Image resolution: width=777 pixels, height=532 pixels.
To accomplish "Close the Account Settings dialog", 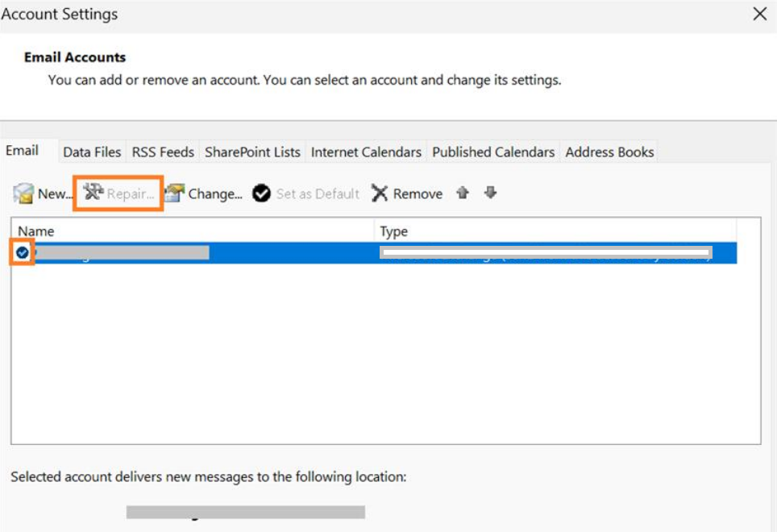I will (759, 14).
